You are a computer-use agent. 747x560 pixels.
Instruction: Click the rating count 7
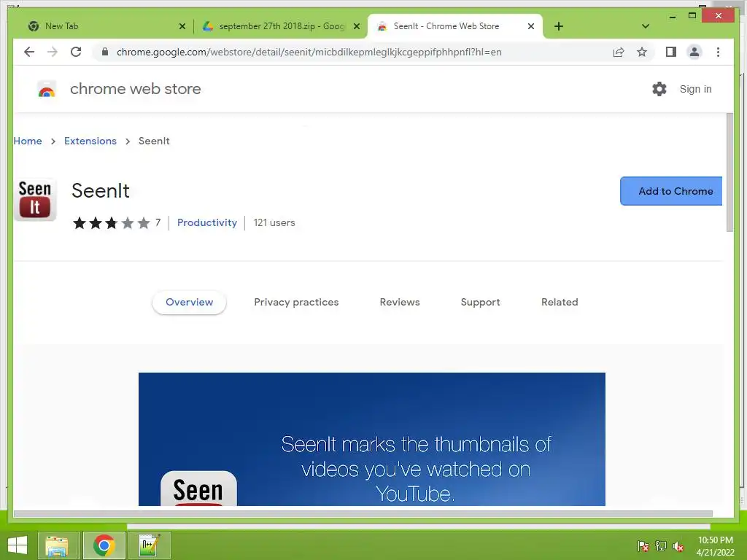[158, 222]
